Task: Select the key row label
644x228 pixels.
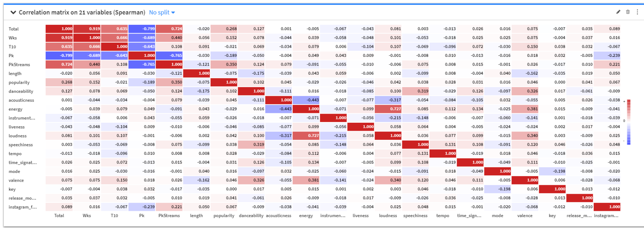Action: tap(12, 189)
